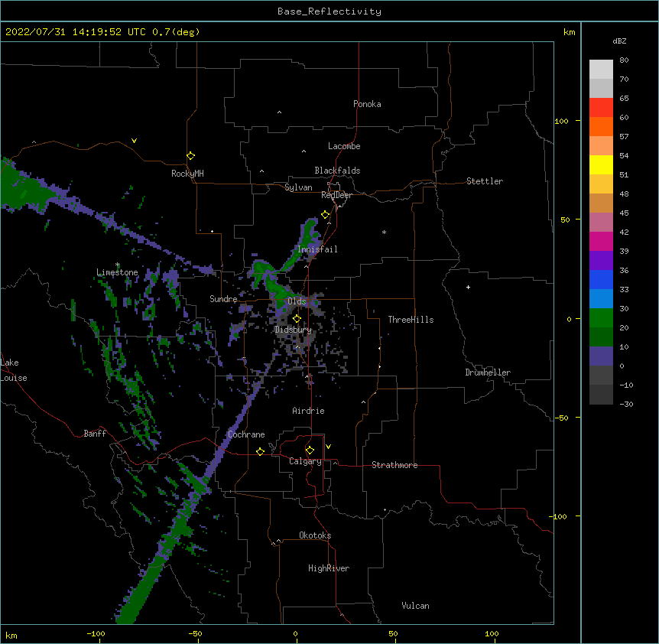659x644 pixels.
Task: Click the Cochrane label
Action: coord(246,434)
